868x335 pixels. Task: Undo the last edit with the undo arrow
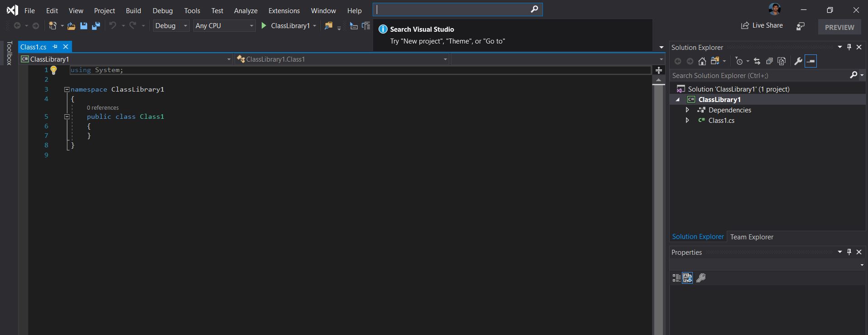click(113, 26)
